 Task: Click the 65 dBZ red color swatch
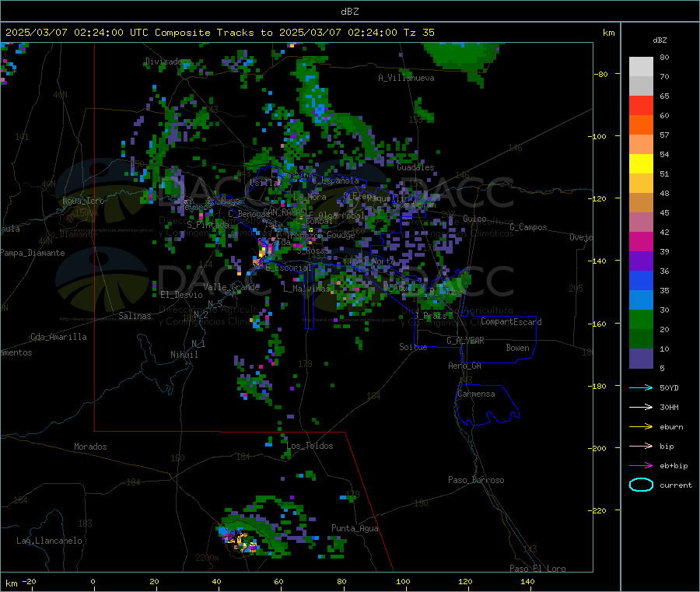pyautogui.click(x=641, y=105)
